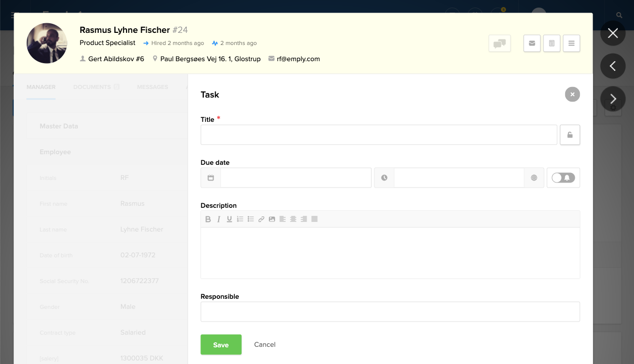
Task: Click the calendar icon in Due date
Action: pyautogui.click(x=210, y=178)
